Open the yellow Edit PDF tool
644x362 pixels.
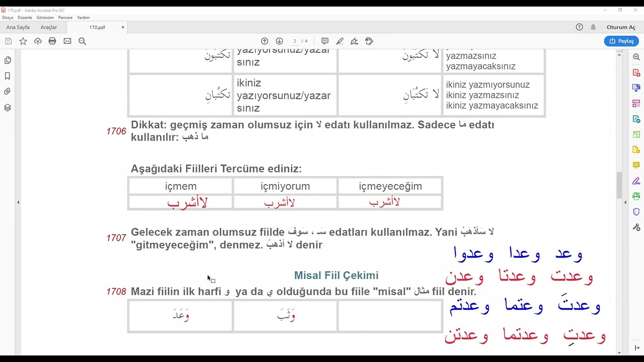[636, 150]
